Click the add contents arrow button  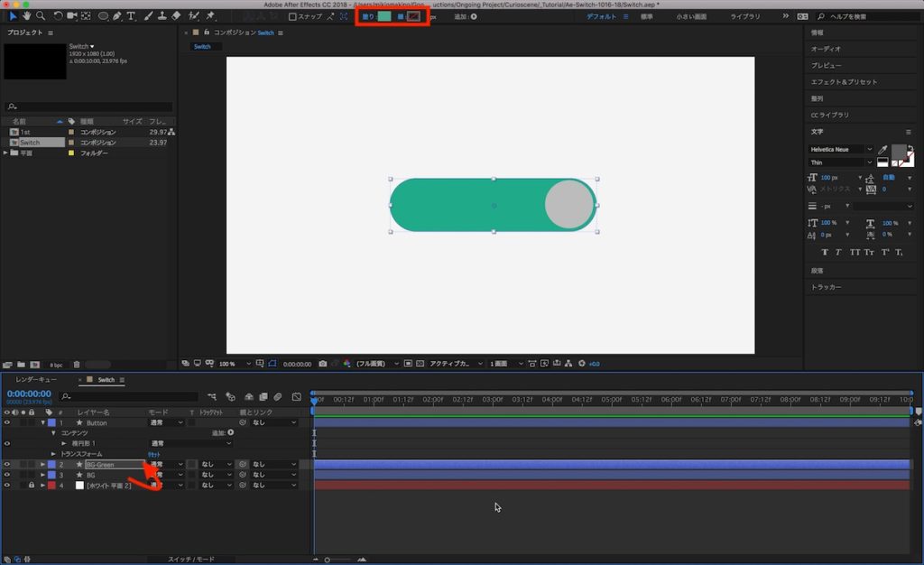click(231, 433)
